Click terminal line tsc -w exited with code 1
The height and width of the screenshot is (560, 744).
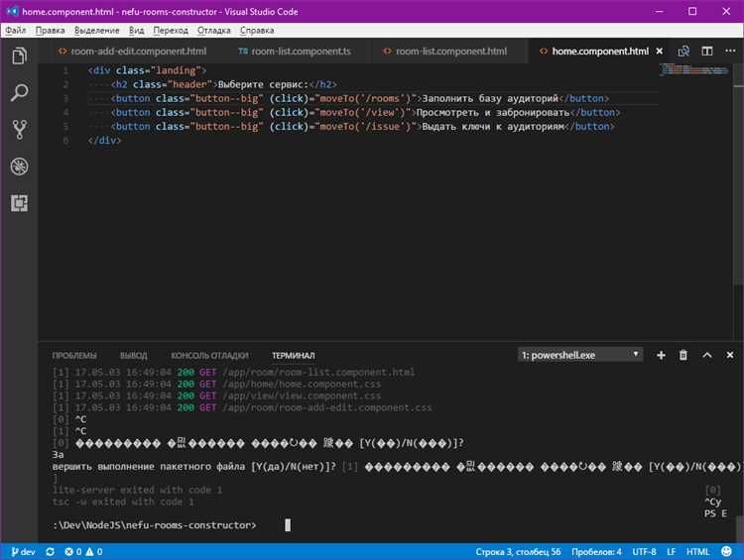[123, 502]
